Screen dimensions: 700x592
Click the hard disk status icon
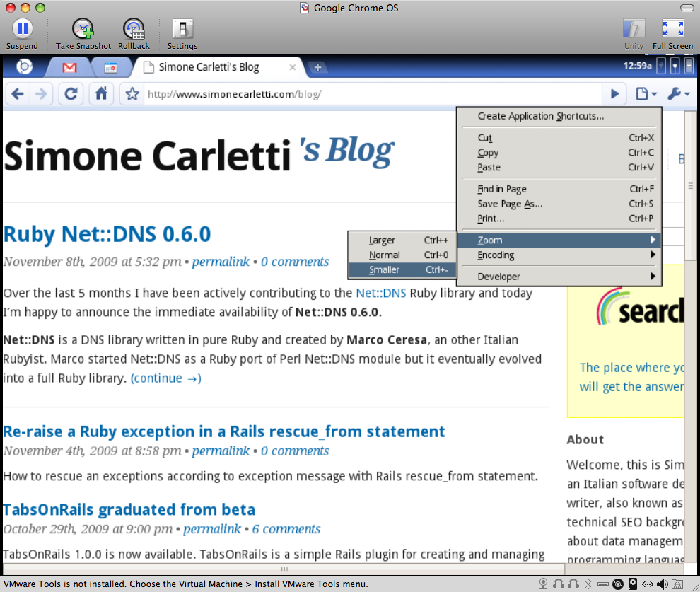point(633,584)
